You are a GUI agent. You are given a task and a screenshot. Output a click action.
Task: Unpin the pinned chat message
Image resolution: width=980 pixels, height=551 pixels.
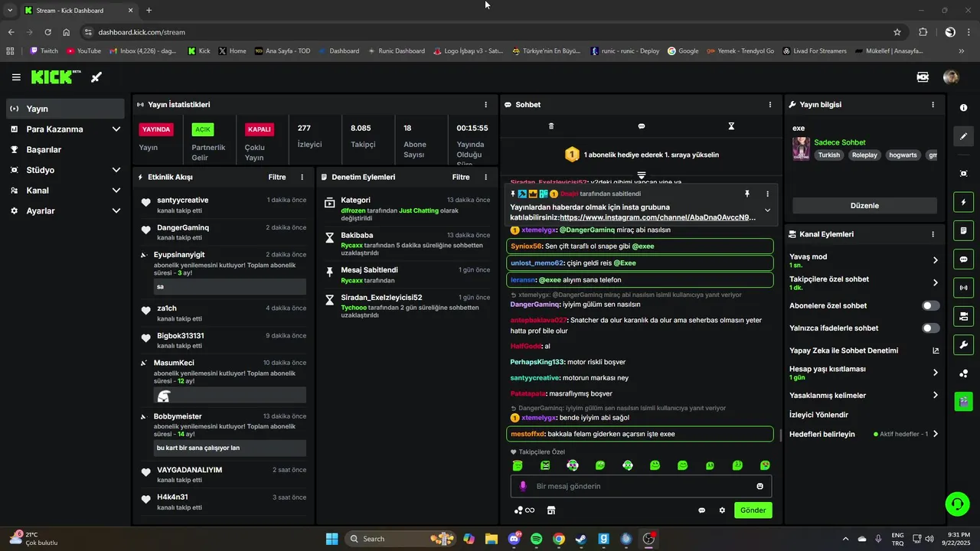pyautogui.click(x=747, y=194)
